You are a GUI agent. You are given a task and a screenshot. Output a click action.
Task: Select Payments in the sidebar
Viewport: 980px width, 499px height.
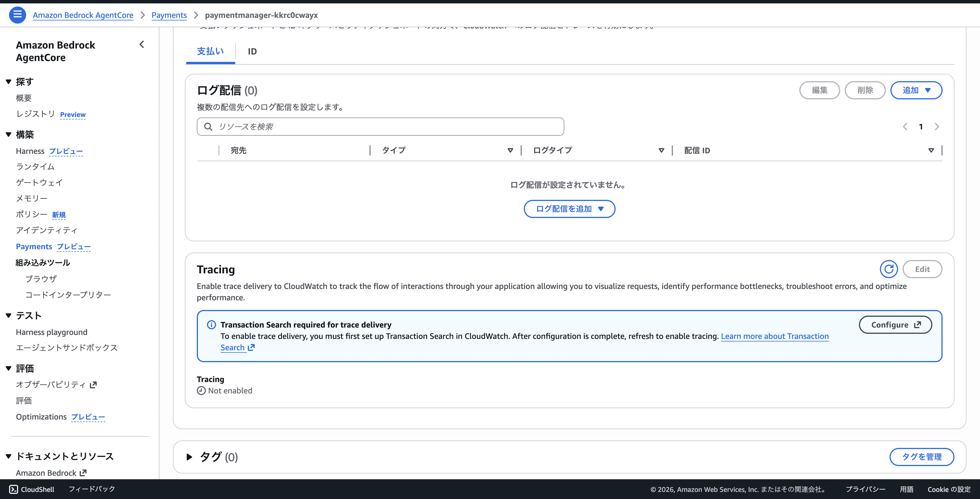pos(34,246)
